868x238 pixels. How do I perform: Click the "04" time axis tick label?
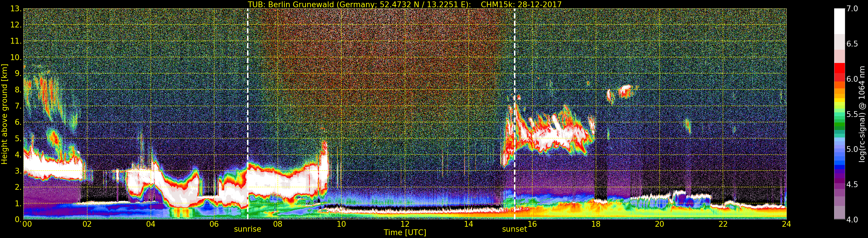[x=151, y=224]
